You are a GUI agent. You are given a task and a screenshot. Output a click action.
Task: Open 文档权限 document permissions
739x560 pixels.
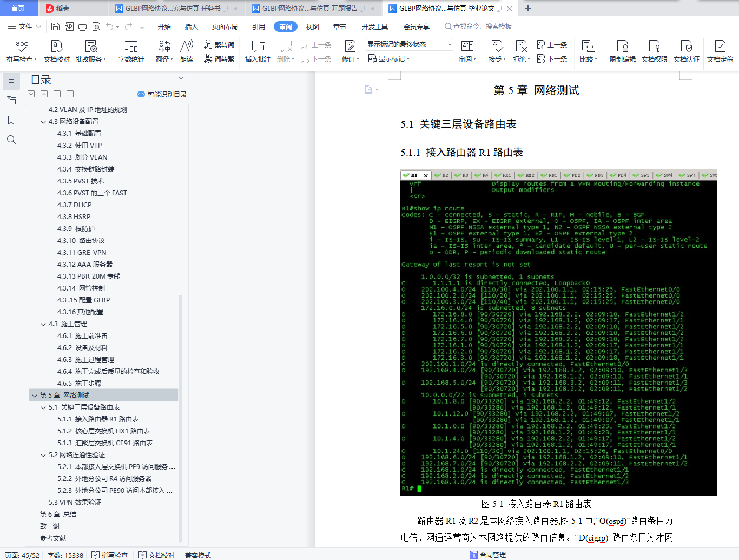655,51
